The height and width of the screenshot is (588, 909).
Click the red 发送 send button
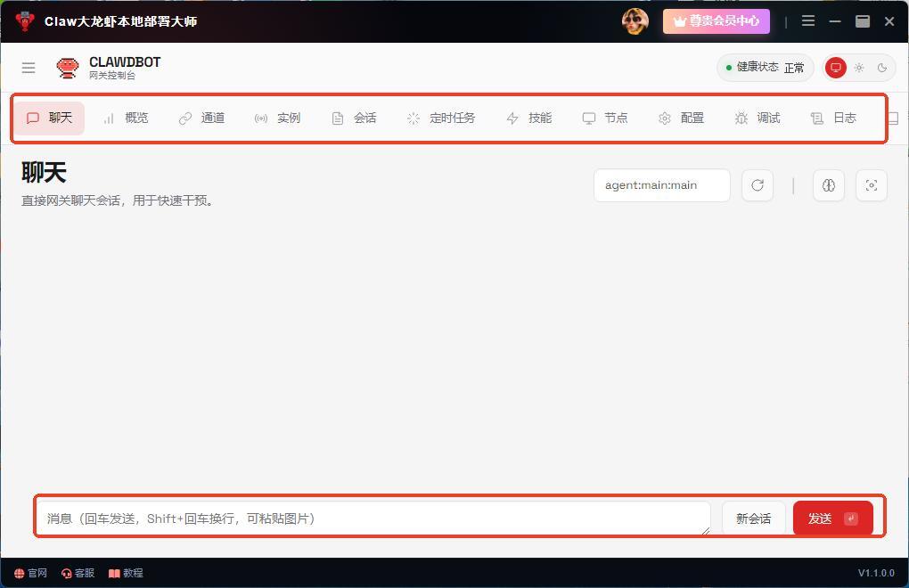[833, 519]
